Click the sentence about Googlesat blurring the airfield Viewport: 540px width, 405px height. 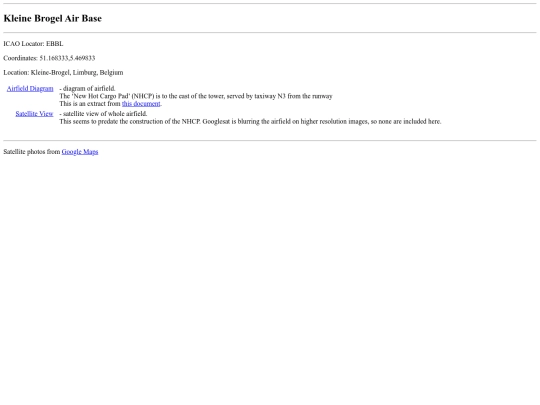322,121
